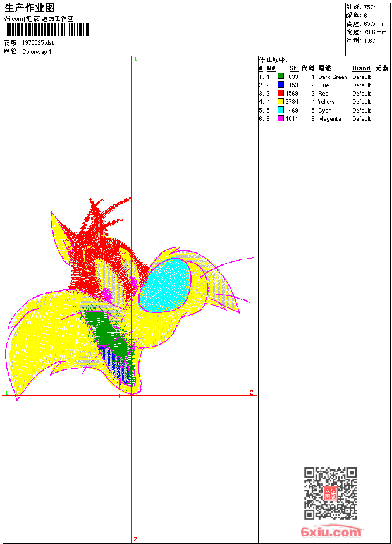Image resolution: width=392 pixels, height=544 pixels.
Task: Click the height value 65.5 mm
Action: [x=375, y=24]
